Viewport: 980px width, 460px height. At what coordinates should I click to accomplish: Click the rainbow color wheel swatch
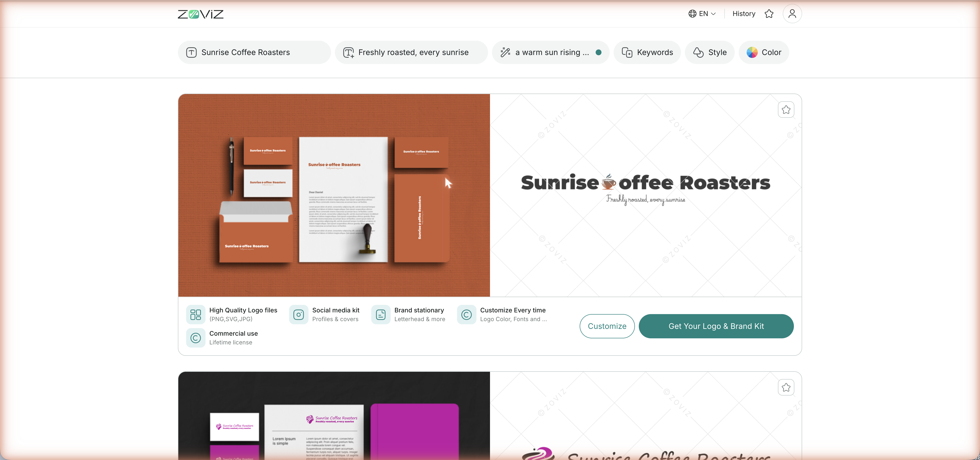(x=752, y=52)
